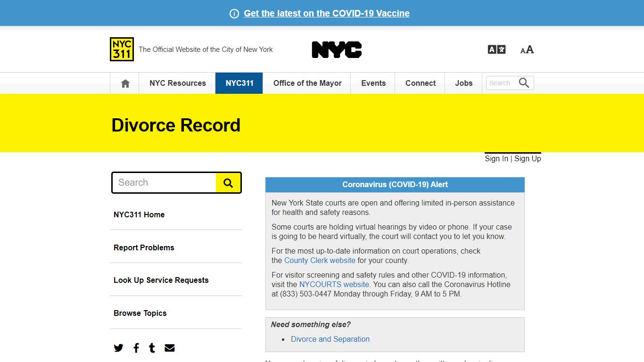The width and height of the screenshot is (644, 362).
Task: Click the info icon in COVID banner
Action: point(234,14)
